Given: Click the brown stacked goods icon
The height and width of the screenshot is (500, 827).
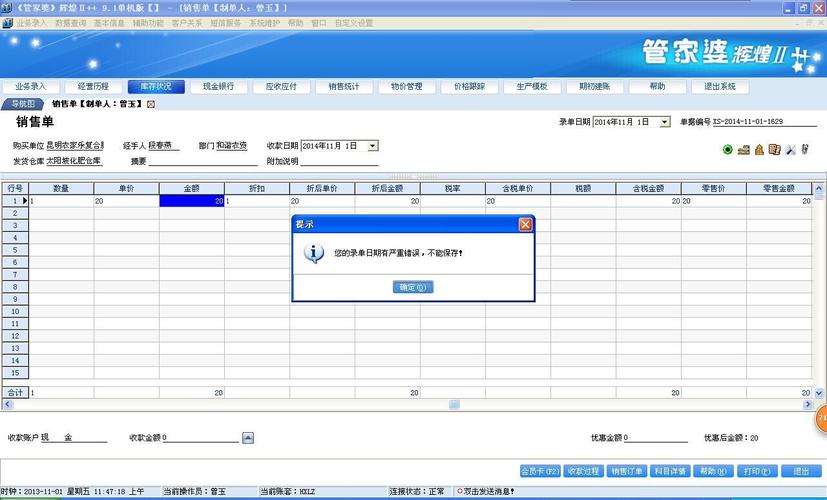Looking at the screenshot, I should pyautogui.click(x=744, y=150).
